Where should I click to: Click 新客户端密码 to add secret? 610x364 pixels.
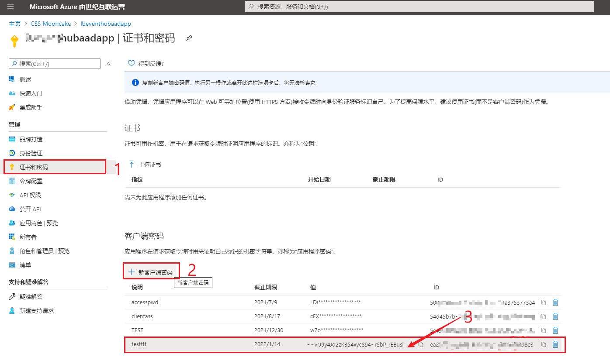[x=151, y=272]
